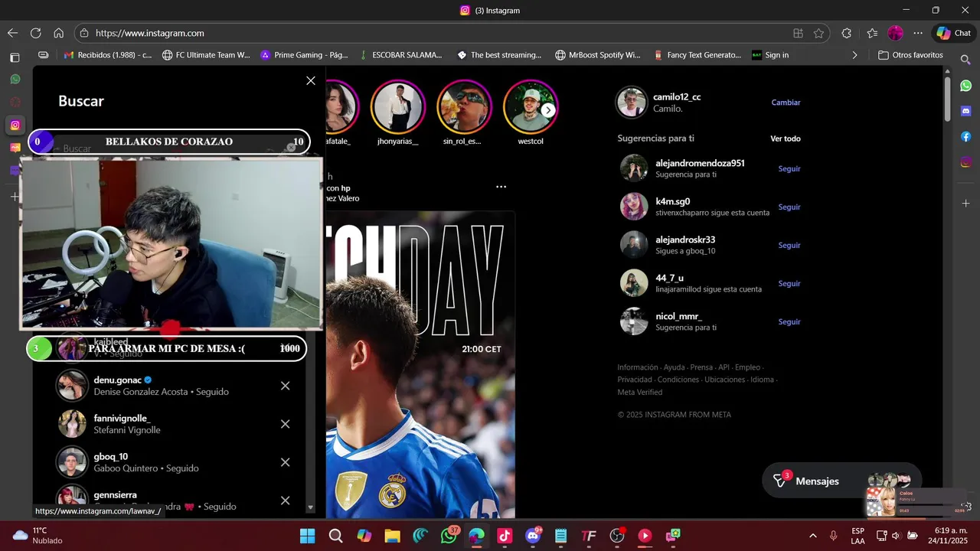Follow alejandroskr33
The width and height of the screenshot is (980, 551).
(789, 245)
